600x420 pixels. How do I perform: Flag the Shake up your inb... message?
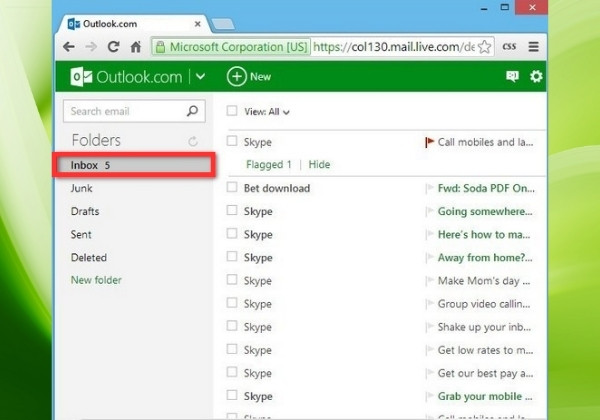[x=430, y=327]
